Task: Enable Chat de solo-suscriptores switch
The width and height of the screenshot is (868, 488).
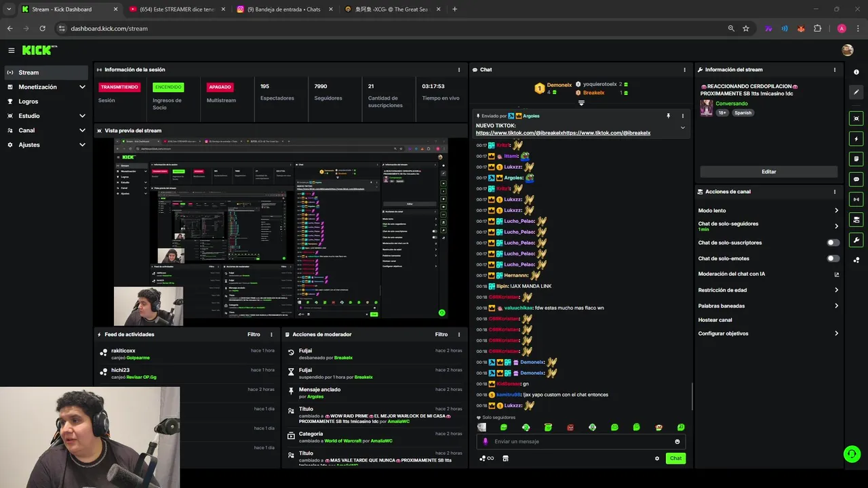Action: [x=833, y=243]
